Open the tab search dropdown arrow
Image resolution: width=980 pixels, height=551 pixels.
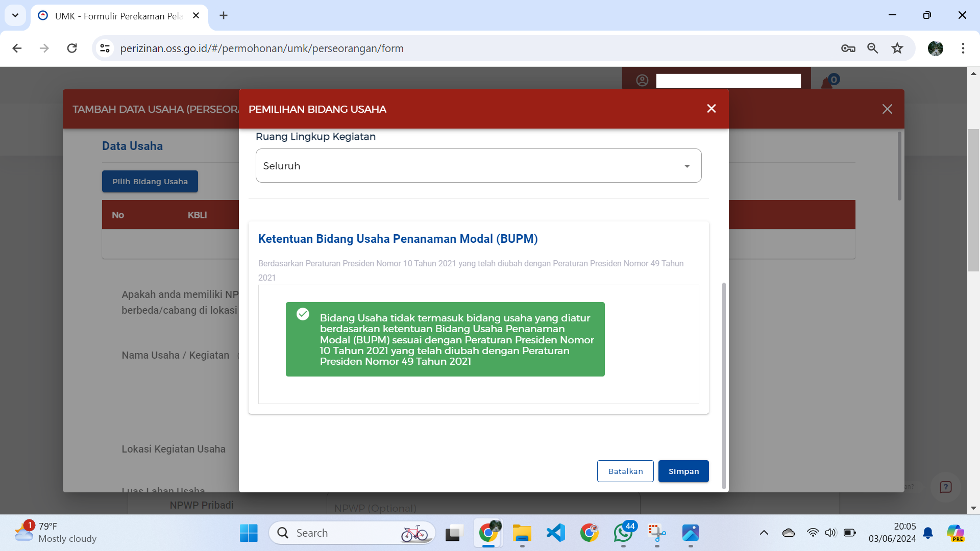click(15, 15)
